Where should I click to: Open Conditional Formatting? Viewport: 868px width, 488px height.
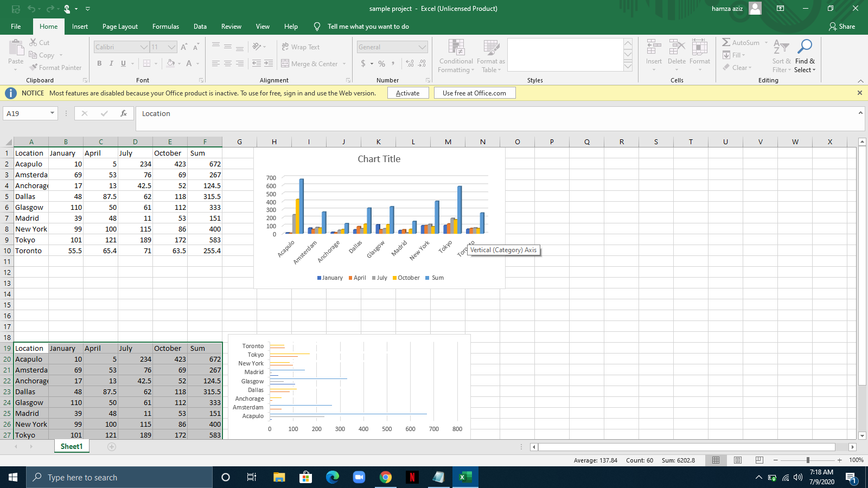pos(456,55)
